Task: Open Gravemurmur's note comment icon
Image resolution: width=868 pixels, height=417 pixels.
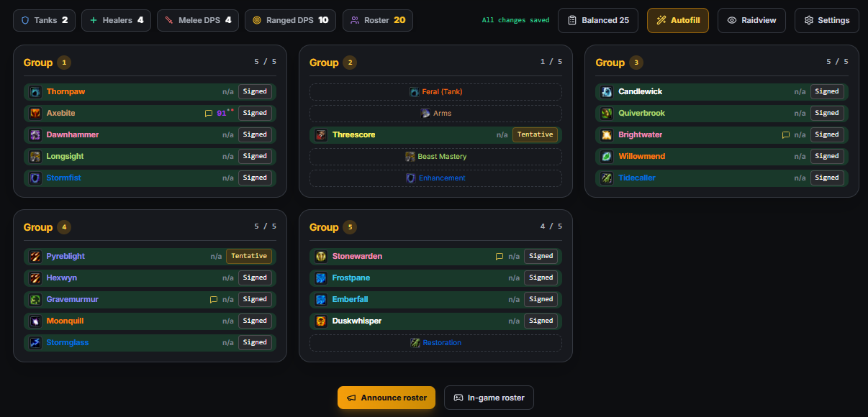Action: (x=214, y=300)
